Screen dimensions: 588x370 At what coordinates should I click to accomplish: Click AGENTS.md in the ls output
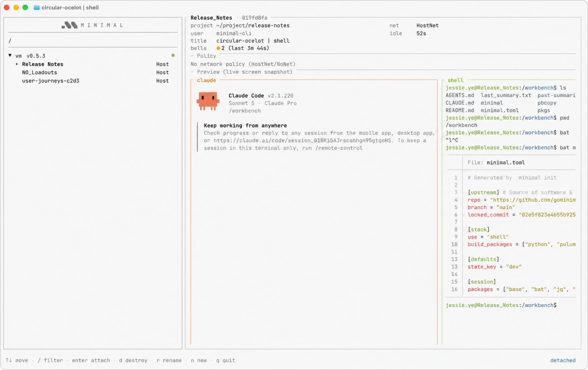460,95
